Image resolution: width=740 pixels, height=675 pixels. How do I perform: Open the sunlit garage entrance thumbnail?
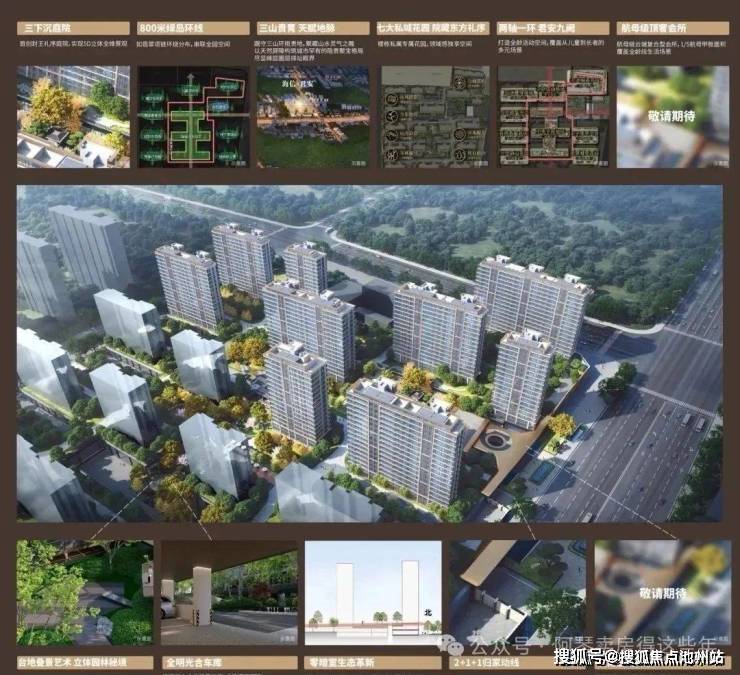click(229, 593)
